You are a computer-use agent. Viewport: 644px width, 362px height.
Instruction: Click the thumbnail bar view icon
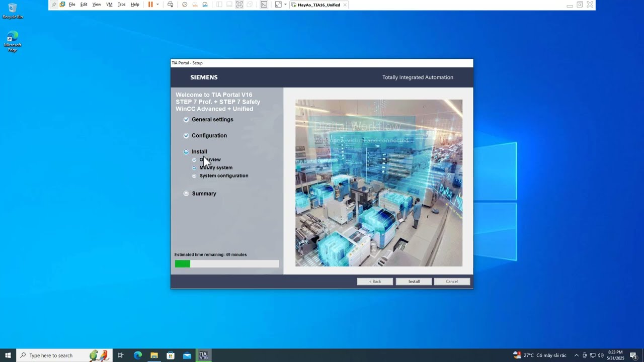coord(229,5)
